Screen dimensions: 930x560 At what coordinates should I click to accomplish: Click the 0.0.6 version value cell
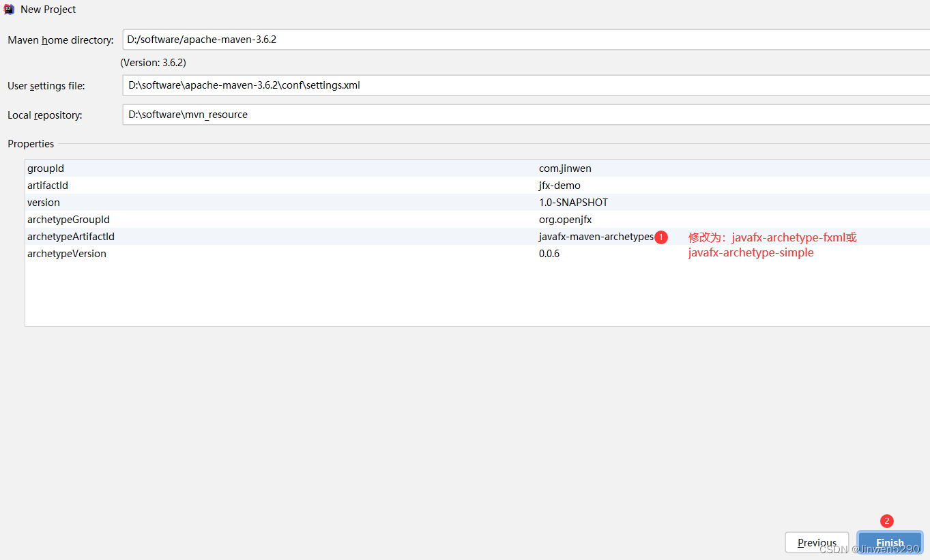pos(549,254)
